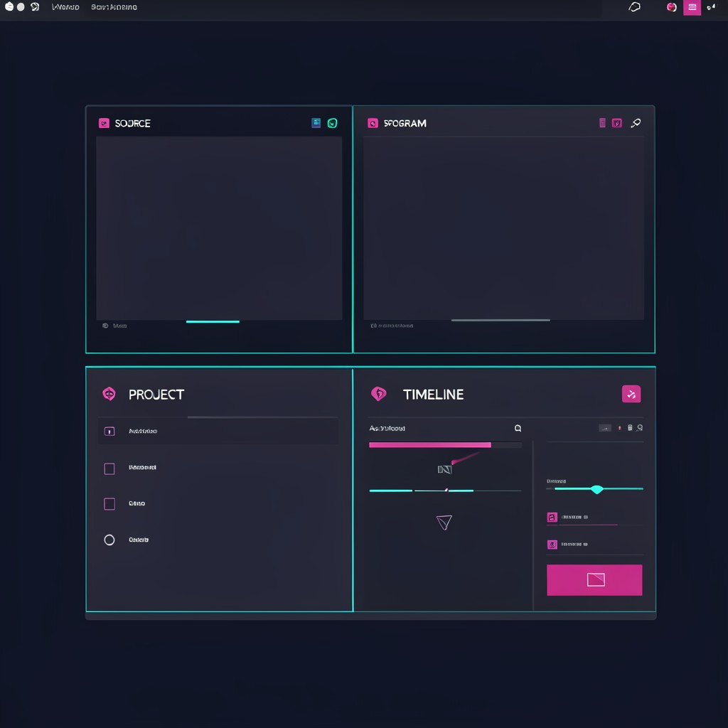Screen dimensions: 728x728
Task: Click the pink square icon beside the wrench
Action: pos(616,122)
